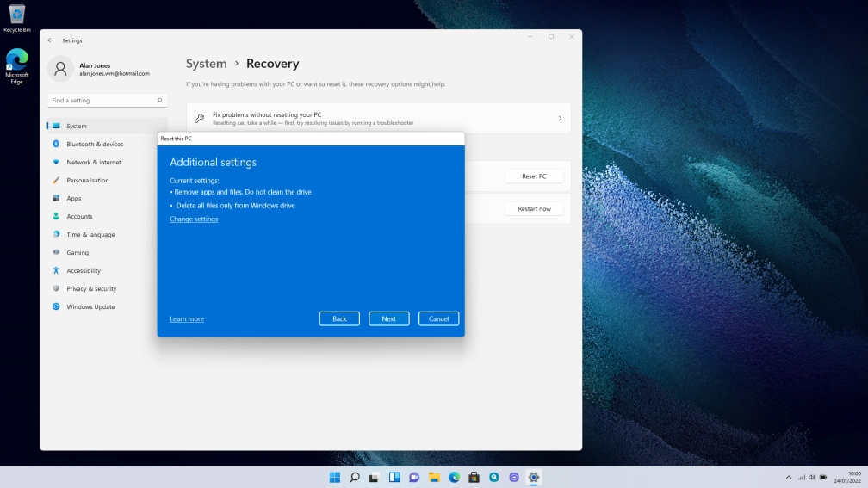Screen dimensions: 868x488
Task: Click the Restart now button
Action: click(534, 208)
